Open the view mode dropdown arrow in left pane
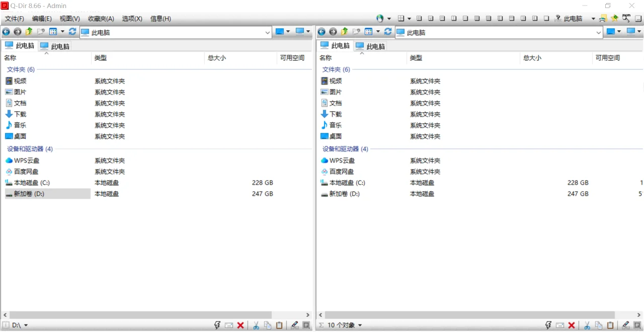644x332 pixels. [x=63, y=32]
